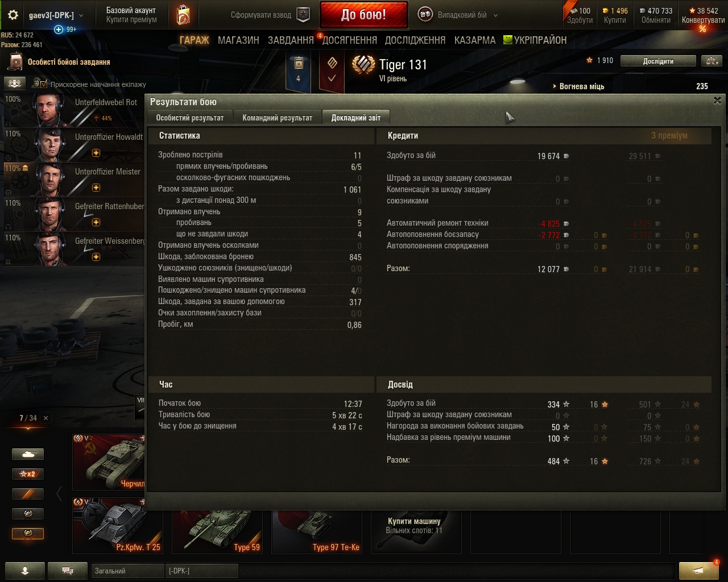Switch to the Командний результат tab
728x582 pixels.
278,118
